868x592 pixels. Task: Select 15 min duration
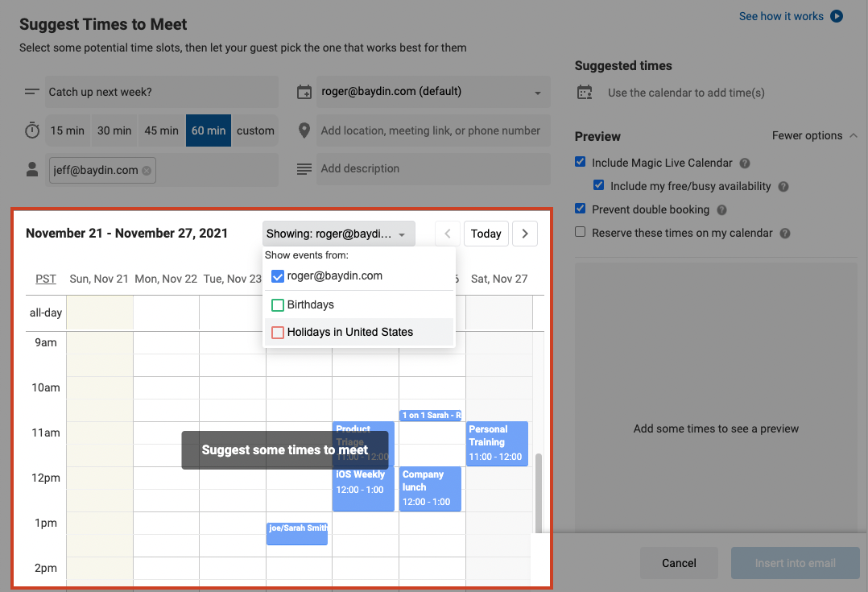coord(68,130)
